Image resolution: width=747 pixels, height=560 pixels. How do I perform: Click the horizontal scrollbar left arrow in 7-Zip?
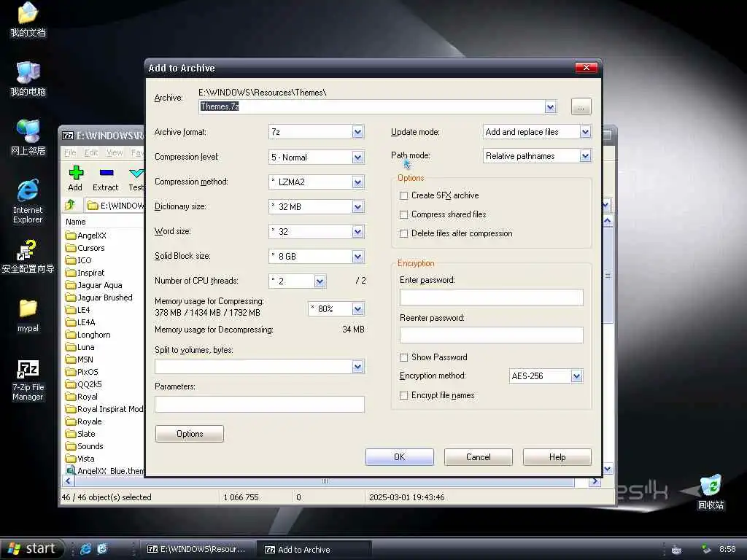coord(68,481)
